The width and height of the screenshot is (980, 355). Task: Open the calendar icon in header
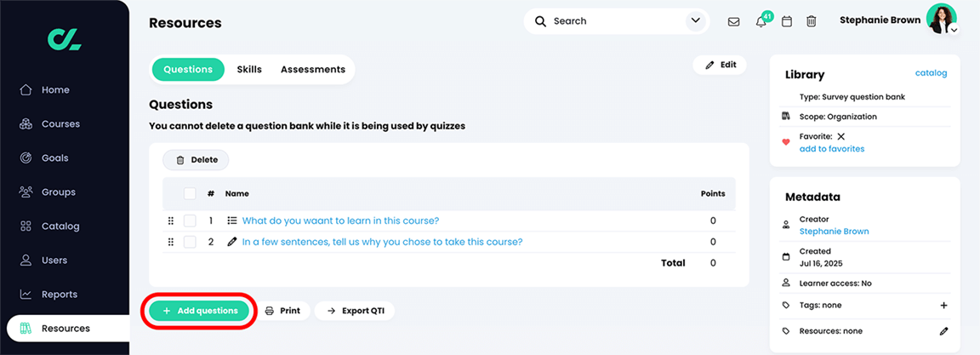click(787, 21)
